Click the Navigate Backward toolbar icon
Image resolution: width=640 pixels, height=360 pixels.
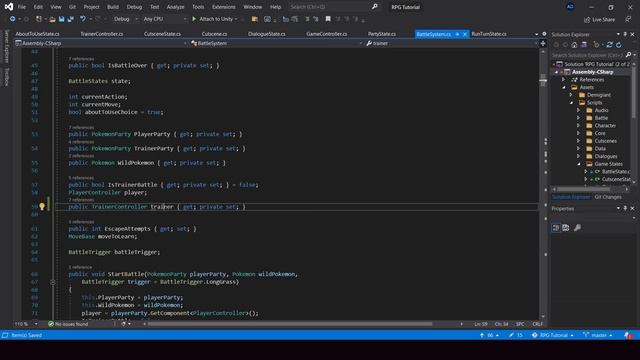coord(13,19)
